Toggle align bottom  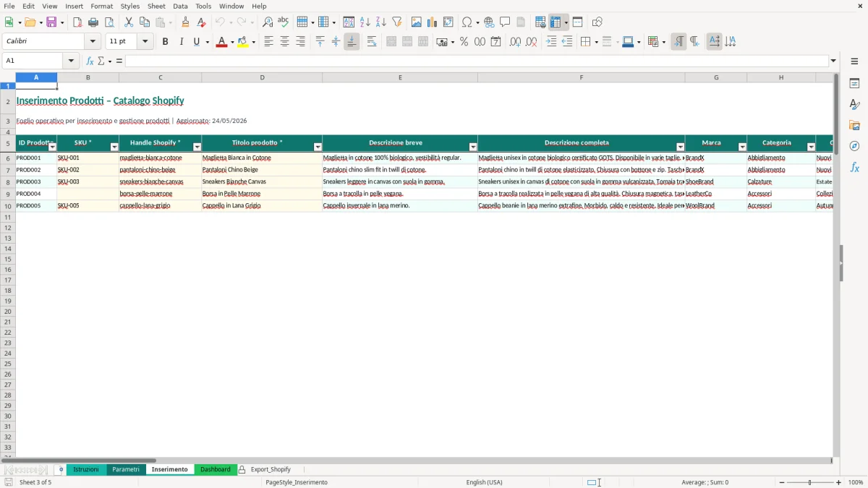pyautogui.click(x=352, y=42)
